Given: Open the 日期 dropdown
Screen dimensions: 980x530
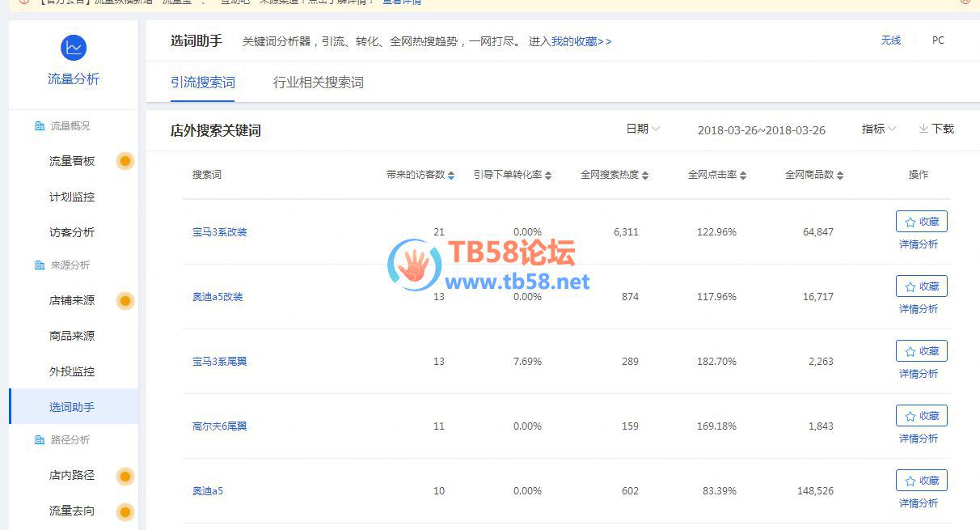Looking at the screenshot, I should point(643,129).
